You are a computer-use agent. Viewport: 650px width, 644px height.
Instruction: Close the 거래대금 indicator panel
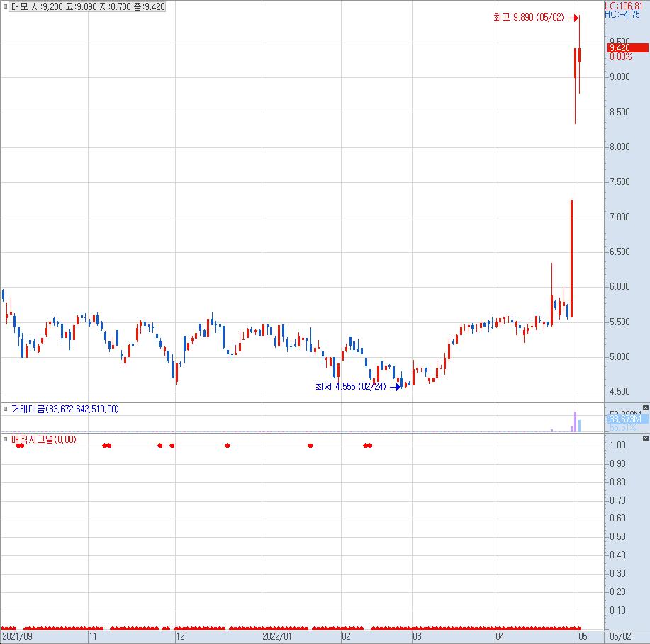pos(646,408)
